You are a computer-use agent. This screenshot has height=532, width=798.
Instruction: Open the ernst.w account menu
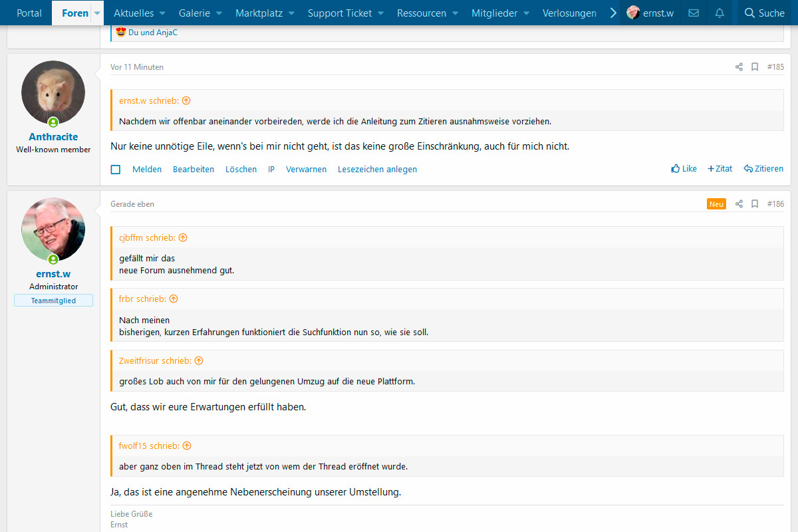point(650,13)
